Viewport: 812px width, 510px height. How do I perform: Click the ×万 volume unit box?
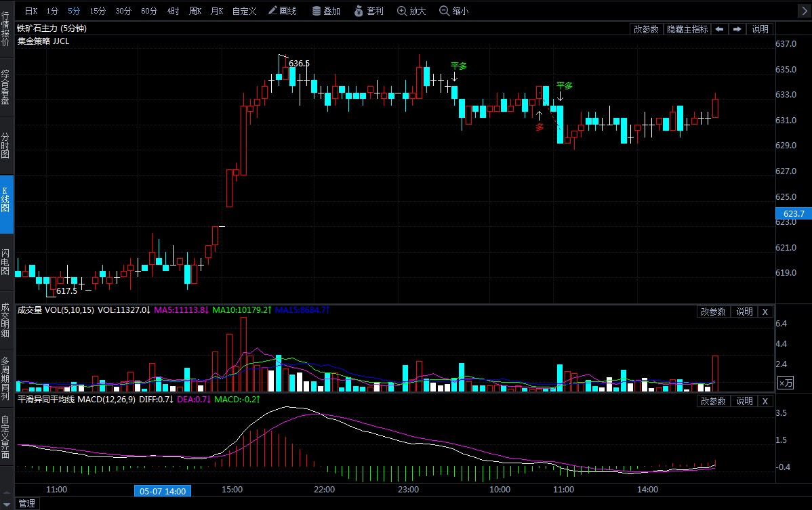pyautogui.click(x=785, y=383)
